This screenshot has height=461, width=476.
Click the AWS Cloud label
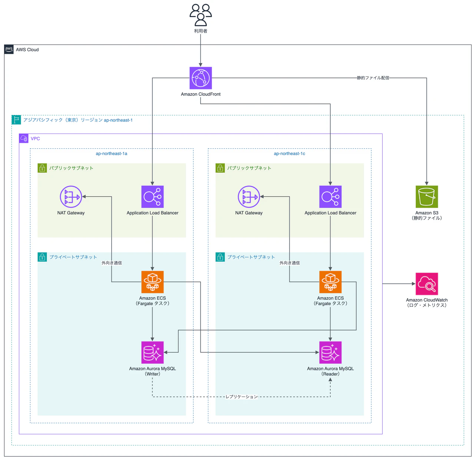(x=27, y=50)
